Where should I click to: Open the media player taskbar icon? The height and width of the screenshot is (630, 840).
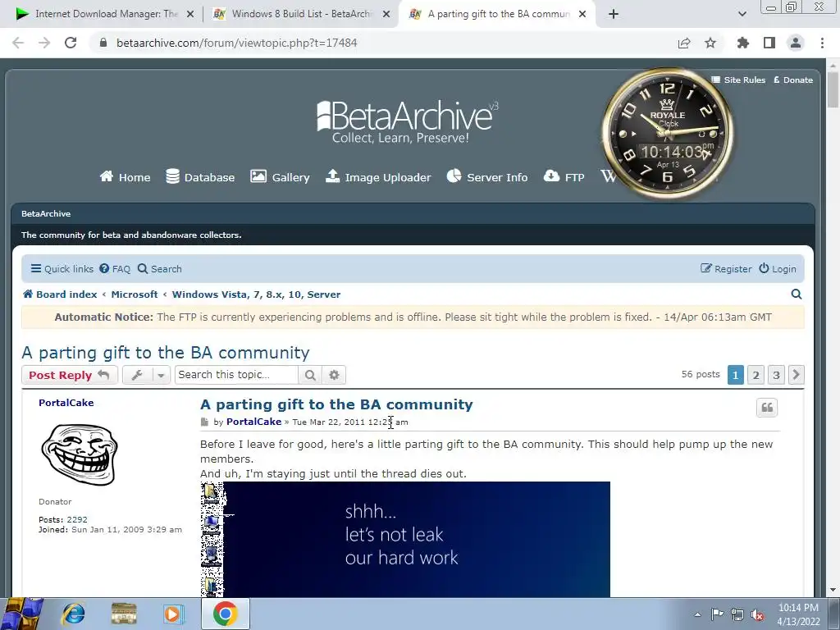(x=173, y=614)
